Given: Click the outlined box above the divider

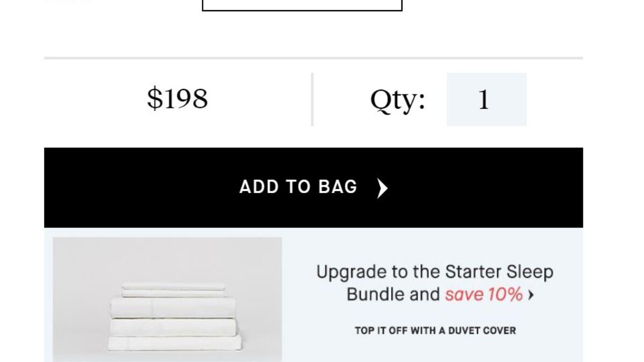Looking at the screenshot, I should (302, 5).
